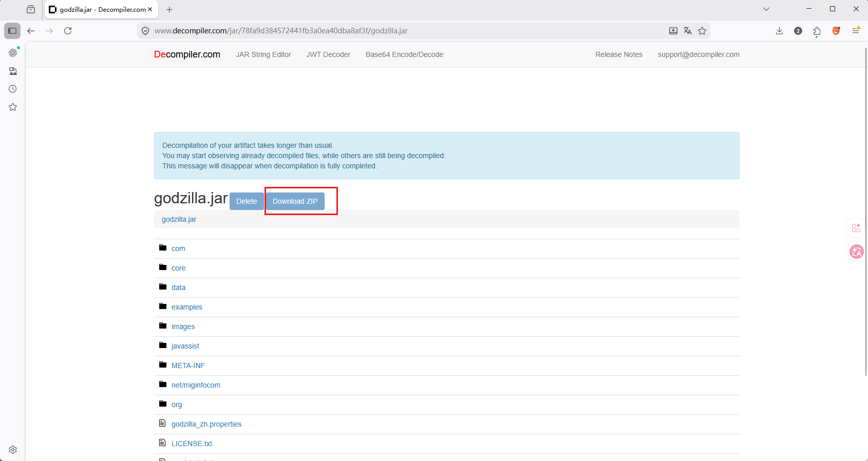Click the godzilla_zh.properties file icon
This screenshot has height=461, width=868.
pyautogui.click(x=162, y=424)
